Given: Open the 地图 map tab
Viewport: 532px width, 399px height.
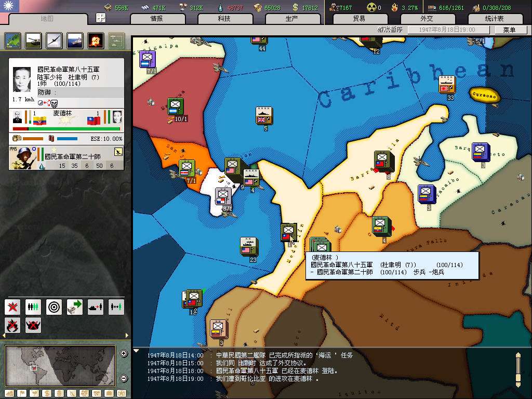Looking at the screenshot, I should [47, 19].
